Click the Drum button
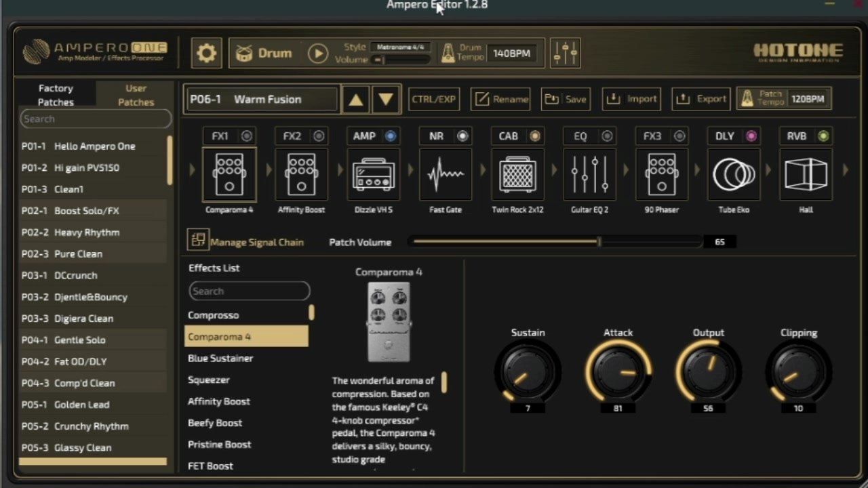This screenshot has width=868, height=488. click(264, 54)
